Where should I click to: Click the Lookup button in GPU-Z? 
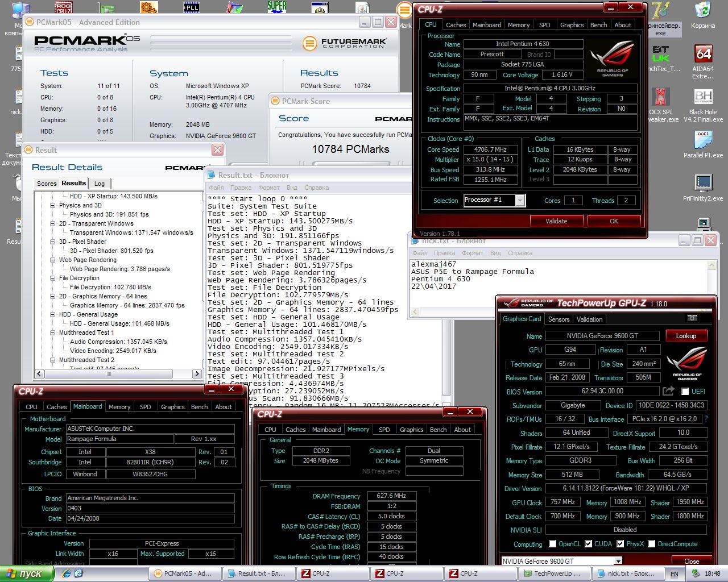686,336
